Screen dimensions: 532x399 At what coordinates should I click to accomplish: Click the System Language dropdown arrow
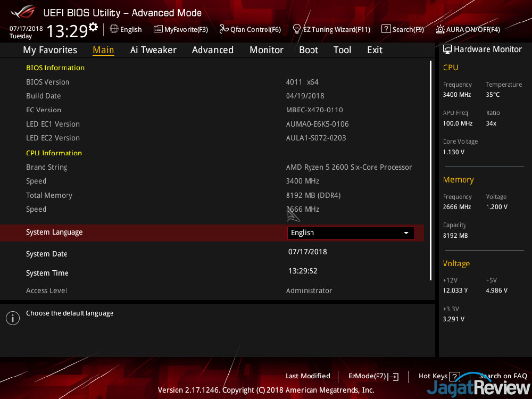tap(406, 233)
